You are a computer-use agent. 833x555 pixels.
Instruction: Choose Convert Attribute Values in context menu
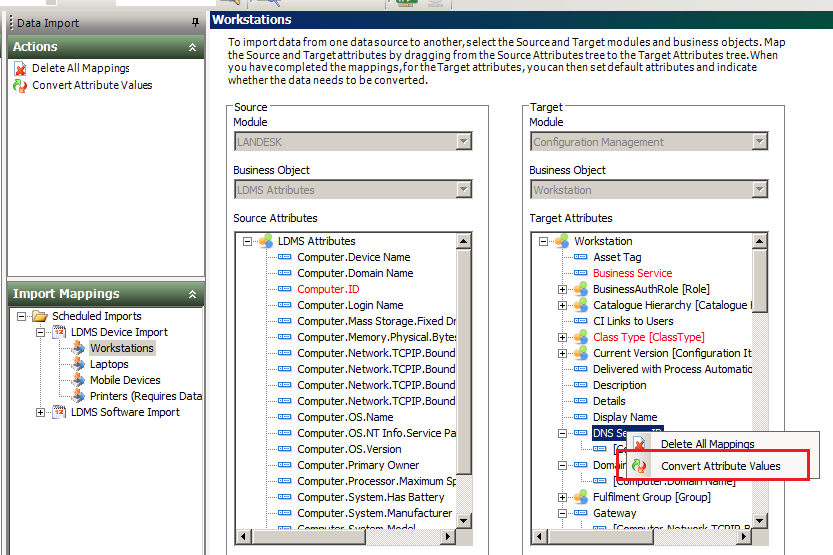[720, 466]
